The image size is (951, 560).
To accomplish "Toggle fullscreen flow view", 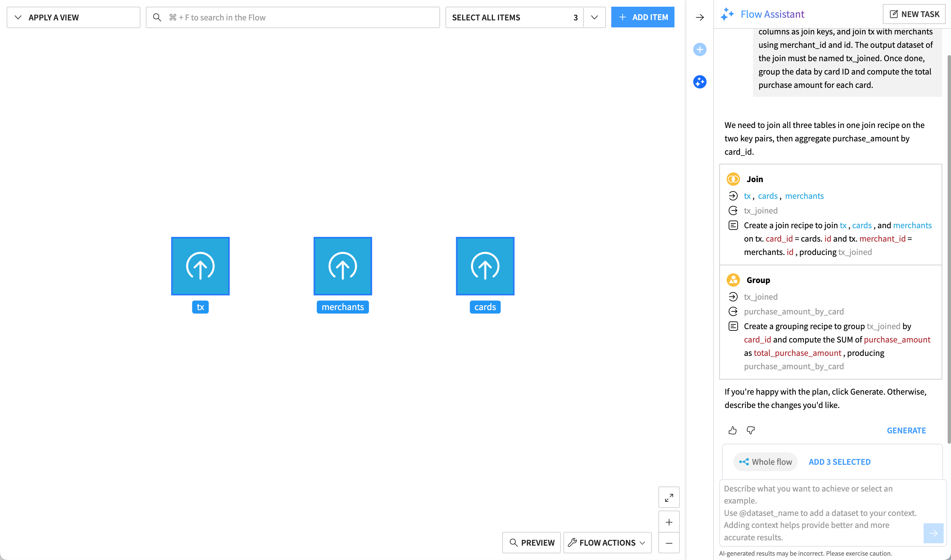I will tap(668, 498).
